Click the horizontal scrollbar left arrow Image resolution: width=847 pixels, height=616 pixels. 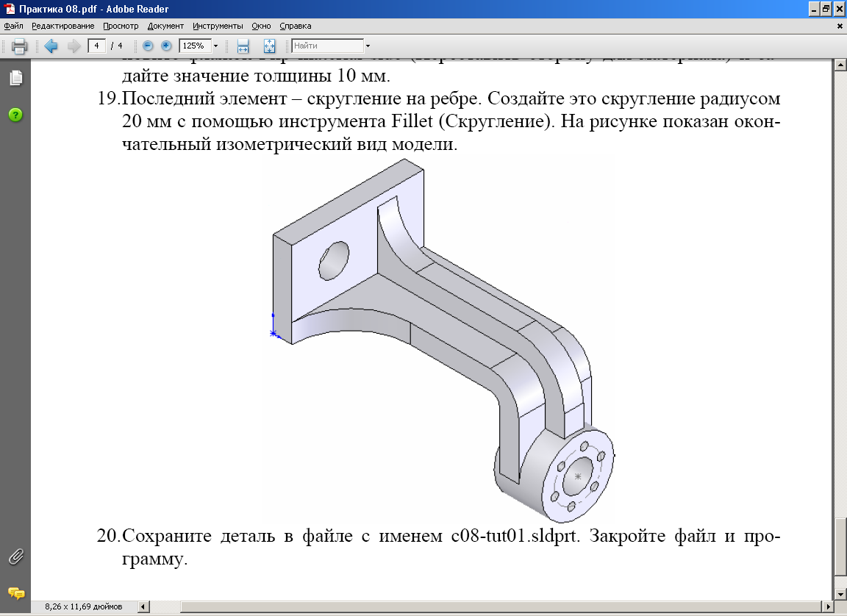[143, 607]
